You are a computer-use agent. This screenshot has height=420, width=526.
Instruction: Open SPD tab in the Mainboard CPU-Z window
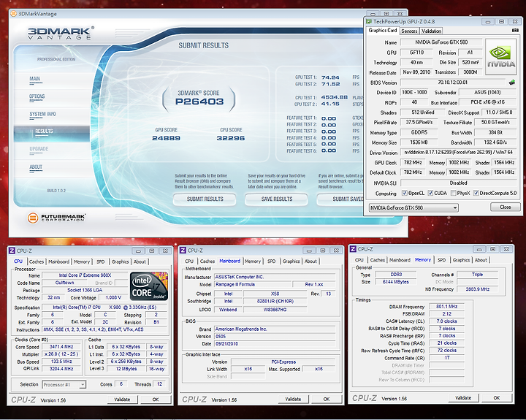pyautogui.click(x=271, y=261)
